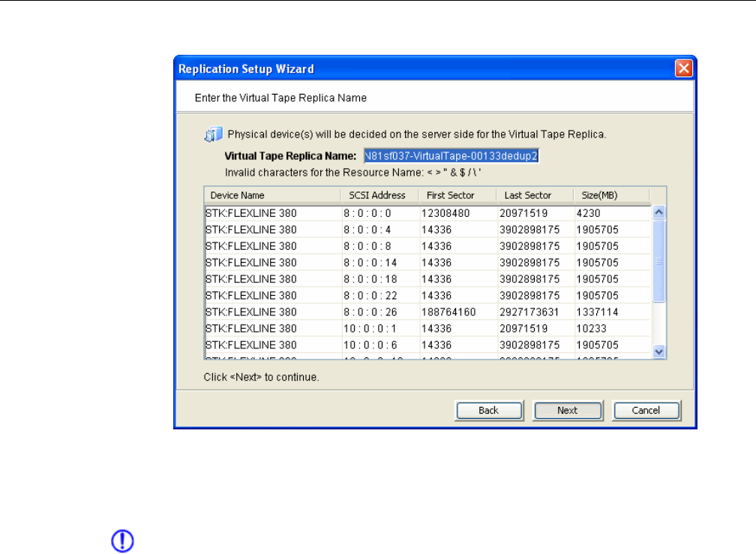Click size 1905705 in 10:0:0:6 row
This screenshot has width=756, height=554.
pos(597,345)
